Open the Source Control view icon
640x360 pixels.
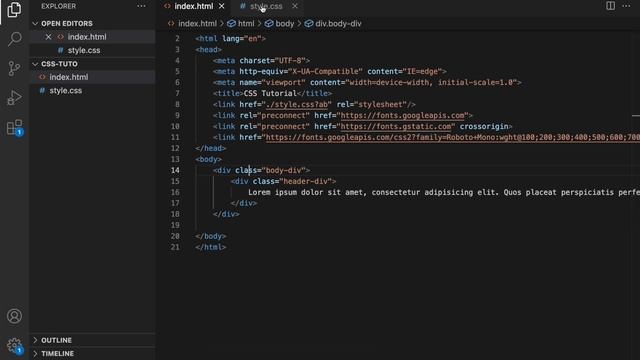14,68
